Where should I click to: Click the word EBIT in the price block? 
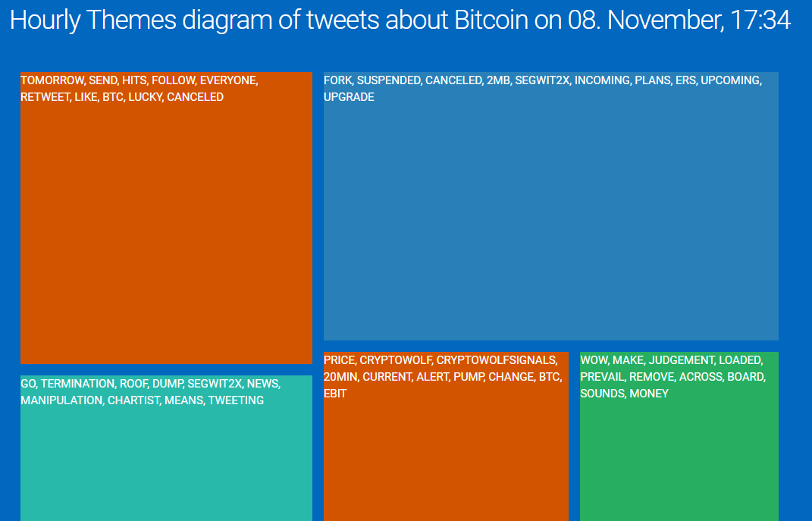335,393
